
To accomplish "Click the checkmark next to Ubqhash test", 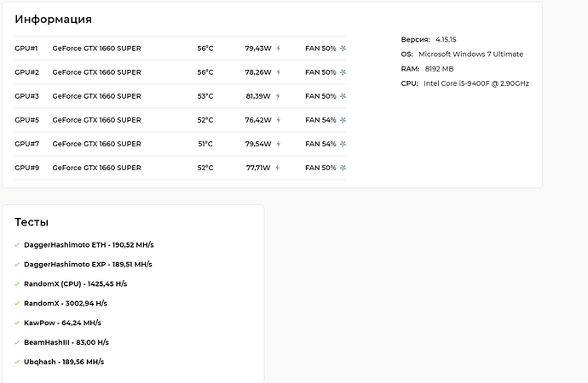I will [x=17, y=362].
